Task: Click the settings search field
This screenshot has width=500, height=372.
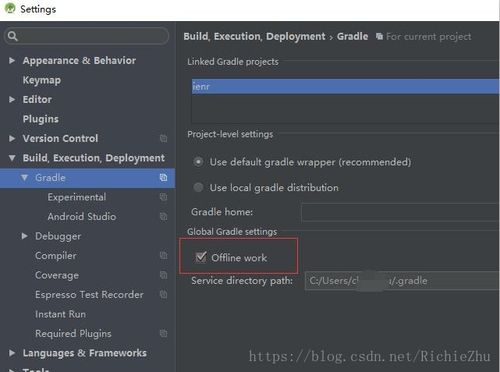Action: (87, 36)
